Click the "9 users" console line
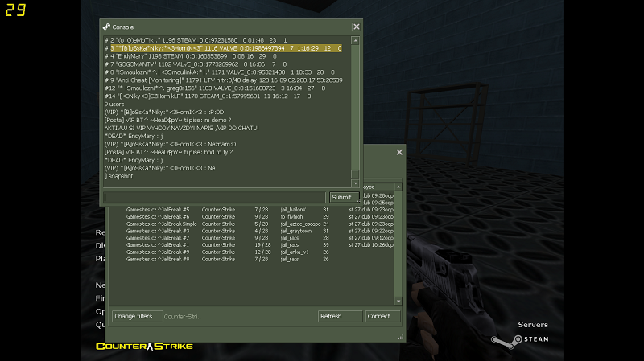Screen dimensions: 644x361 coord(114,105)
